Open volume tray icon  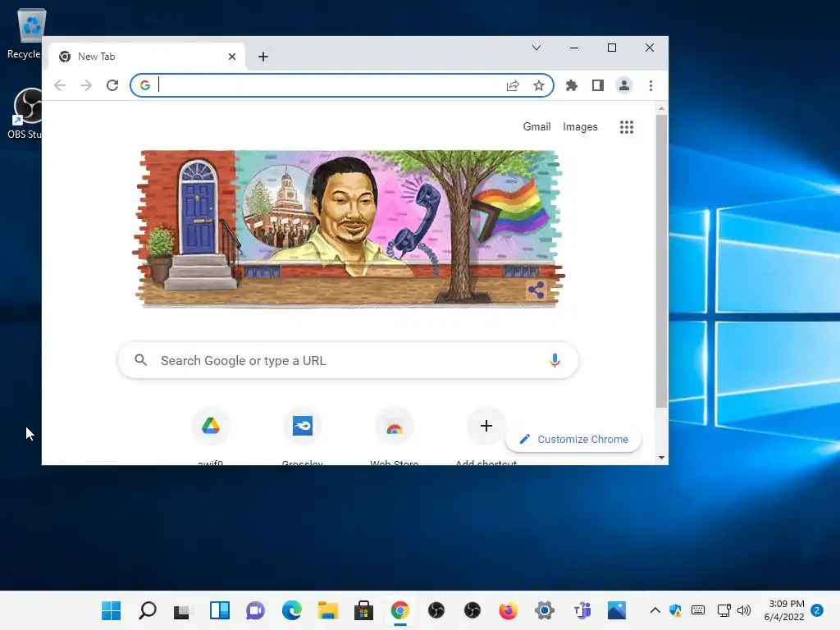pyautogui.click(x=744, y=610)
